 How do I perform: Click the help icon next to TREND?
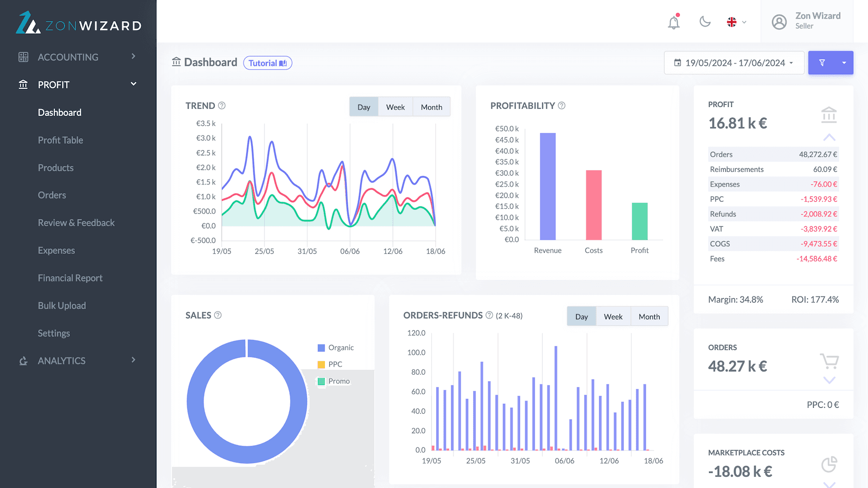[221, 106]
